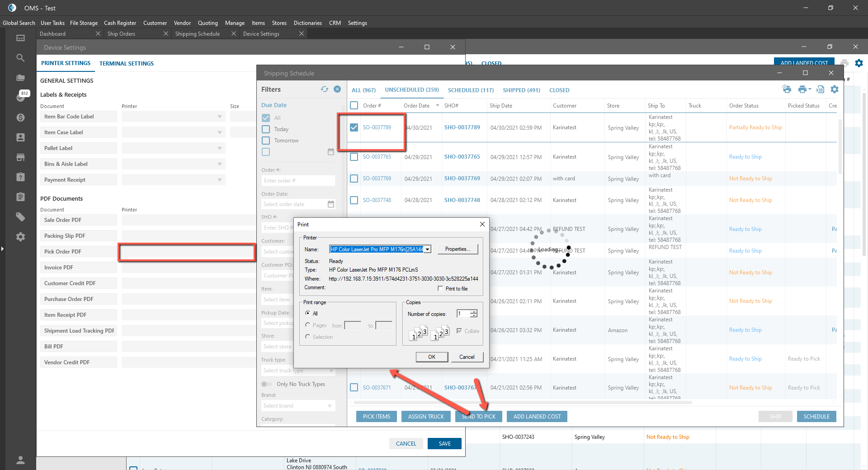Select order SO-0037765 row checkbox
The width and height of the screenshot is (868, 470).
(x=354, y=157)
